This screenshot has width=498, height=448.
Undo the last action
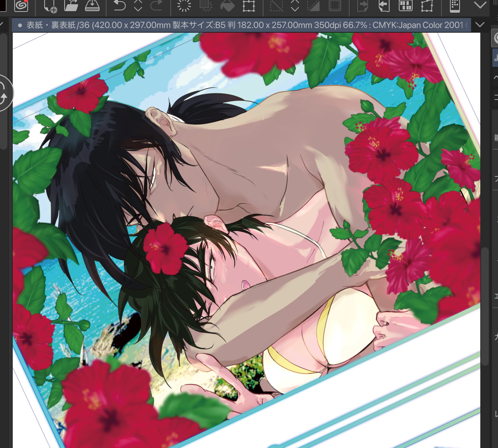[120, 5]
